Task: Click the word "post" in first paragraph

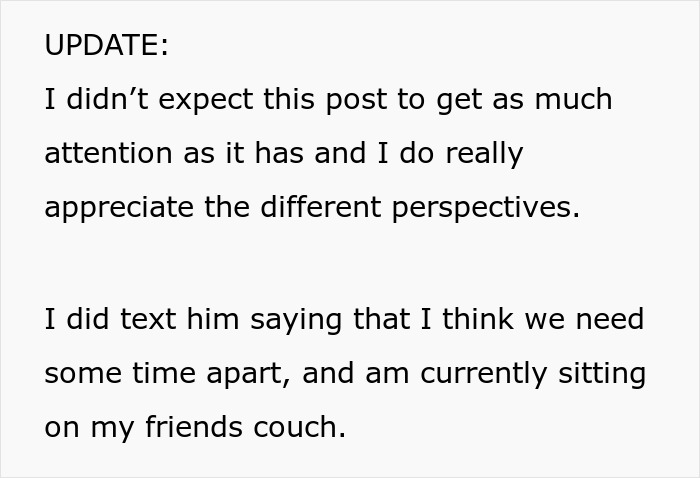Action: click(x=342, y=100)
